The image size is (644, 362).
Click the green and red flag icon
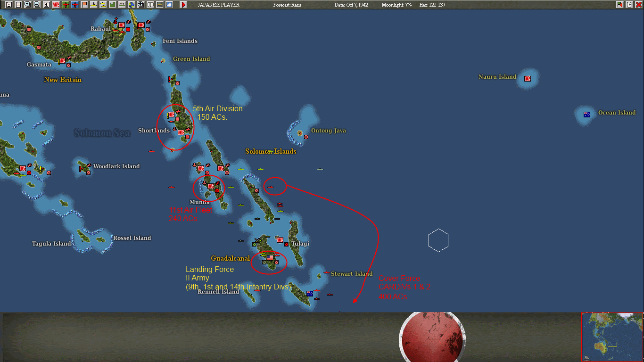pos(619,5)
